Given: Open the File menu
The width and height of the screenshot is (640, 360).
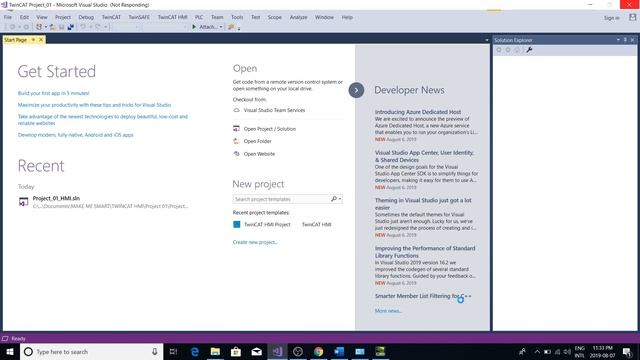Looking at the screenshot, I should [8, 17].
